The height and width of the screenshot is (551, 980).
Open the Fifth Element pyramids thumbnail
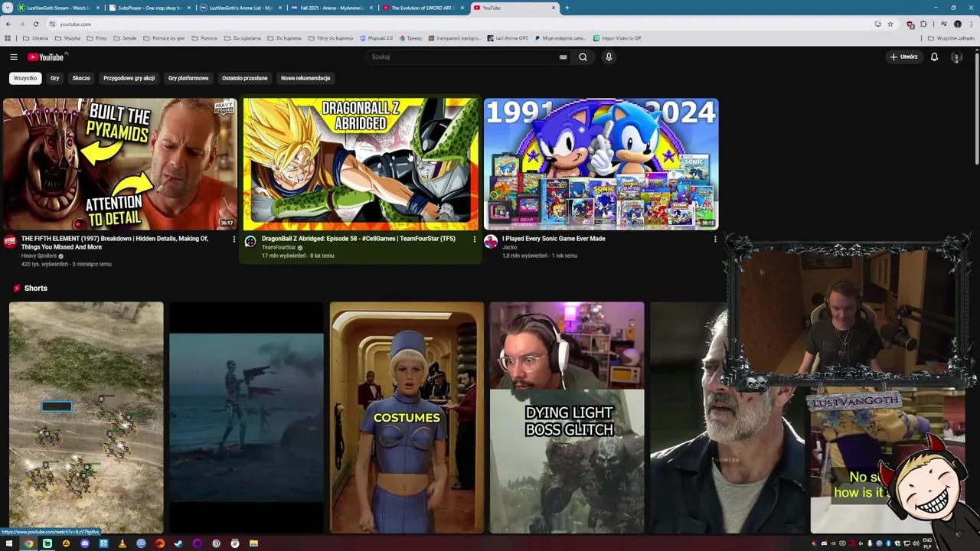pyautogui.click(x=120, y=164)
